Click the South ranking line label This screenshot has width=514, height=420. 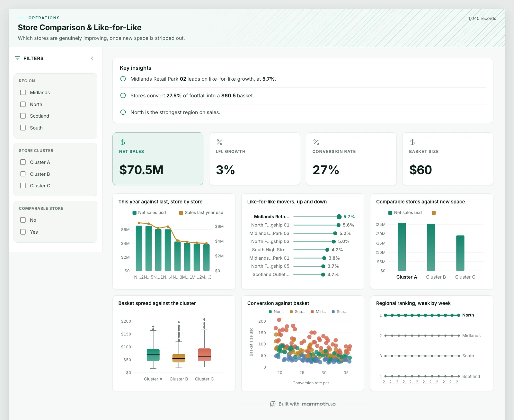click(468, 356)
